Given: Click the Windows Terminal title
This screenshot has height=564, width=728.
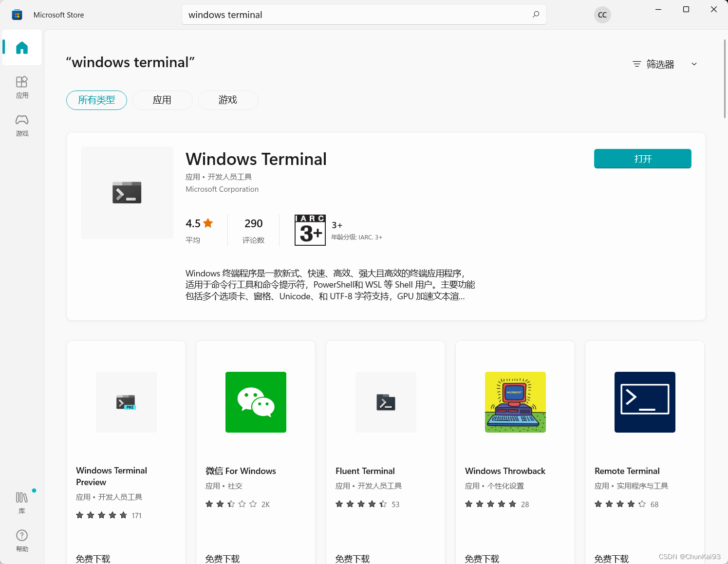Looking at the screenshot, I should pos(256,159).
